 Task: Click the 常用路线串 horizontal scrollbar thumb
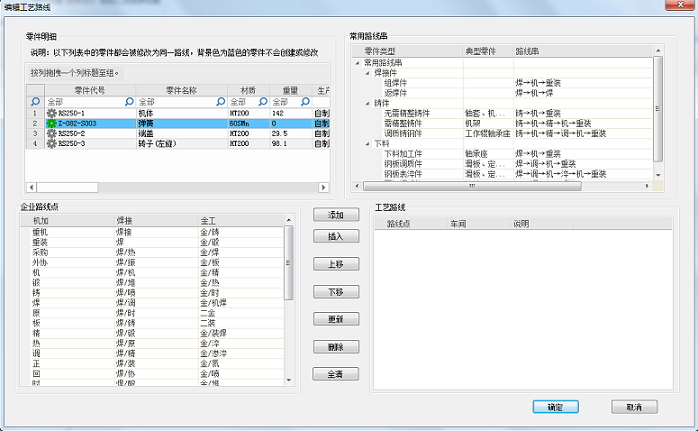click(x=472, y=186)
